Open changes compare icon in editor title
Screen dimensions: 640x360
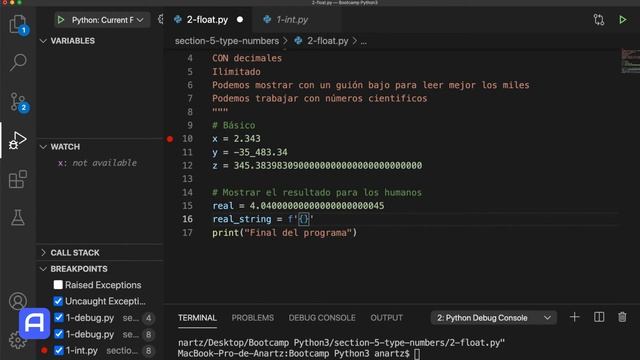[599, 20]
